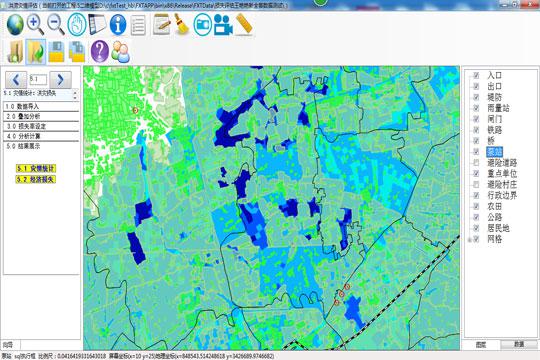This screenshot has height=360, width=540.
Task: Click the two-people users icon
Action: (x=121, y=52)
